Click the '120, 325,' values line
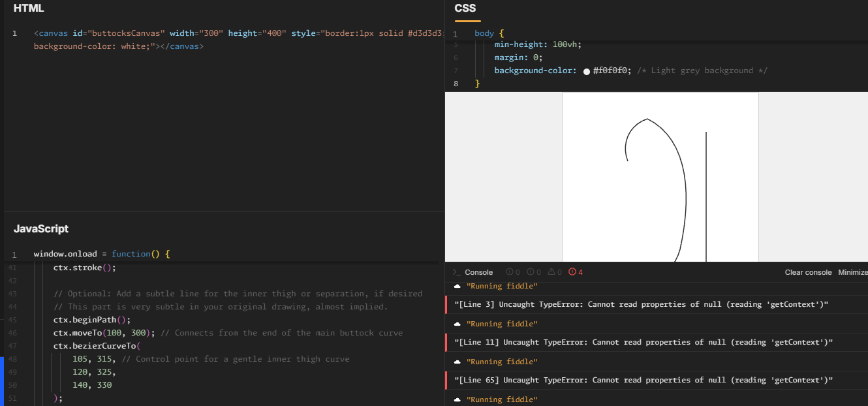This screenshot has width=868, height=406. coord(94,372)
